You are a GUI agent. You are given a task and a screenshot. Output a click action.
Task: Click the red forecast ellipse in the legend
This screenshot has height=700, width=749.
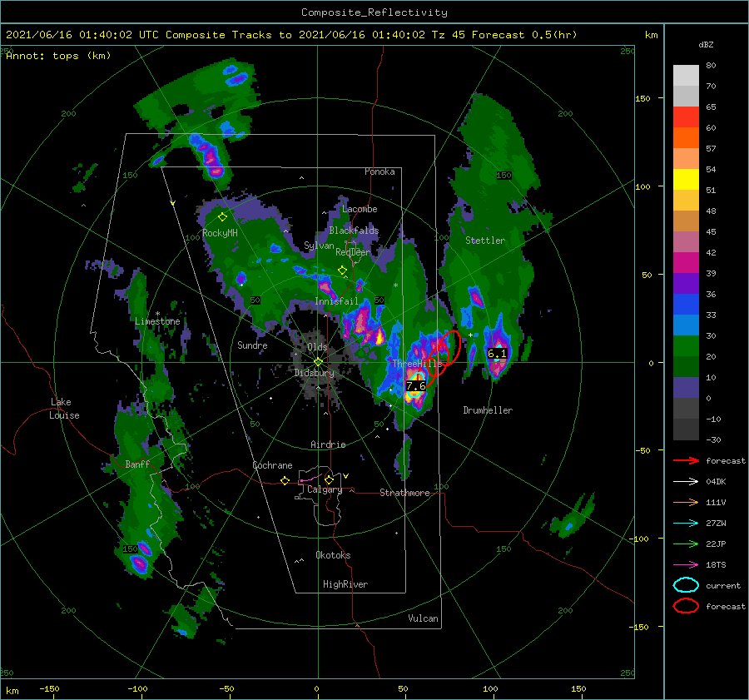pos(686,606)
